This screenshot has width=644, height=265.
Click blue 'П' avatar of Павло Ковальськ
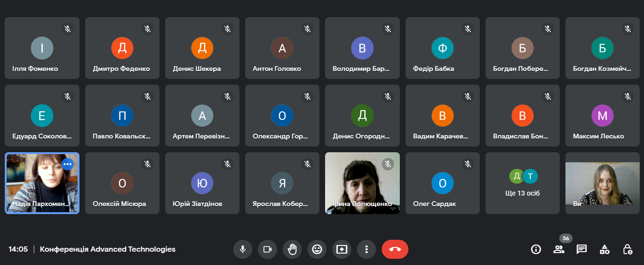(122, 116)
